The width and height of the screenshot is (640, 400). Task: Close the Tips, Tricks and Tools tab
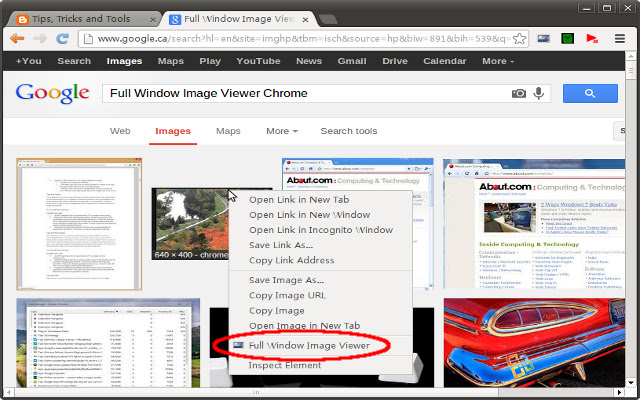[x=153, y=19]
